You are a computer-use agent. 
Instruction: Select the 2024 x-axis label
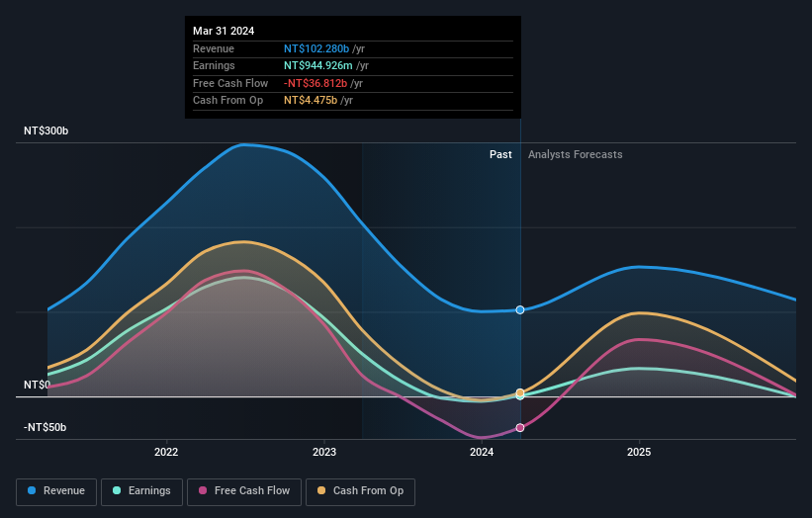click(482, 452)
